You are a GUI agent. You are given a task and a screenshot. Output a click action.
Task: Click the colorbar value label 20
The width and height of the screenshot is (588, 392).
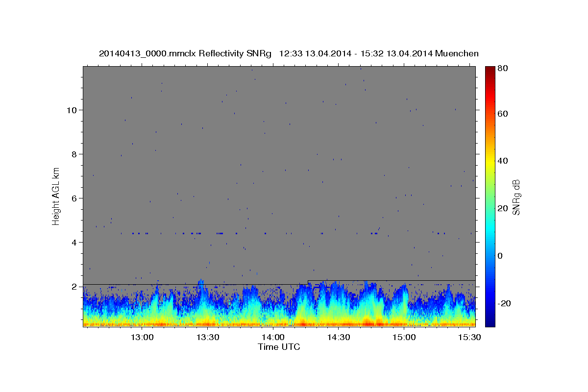(503, 209)
